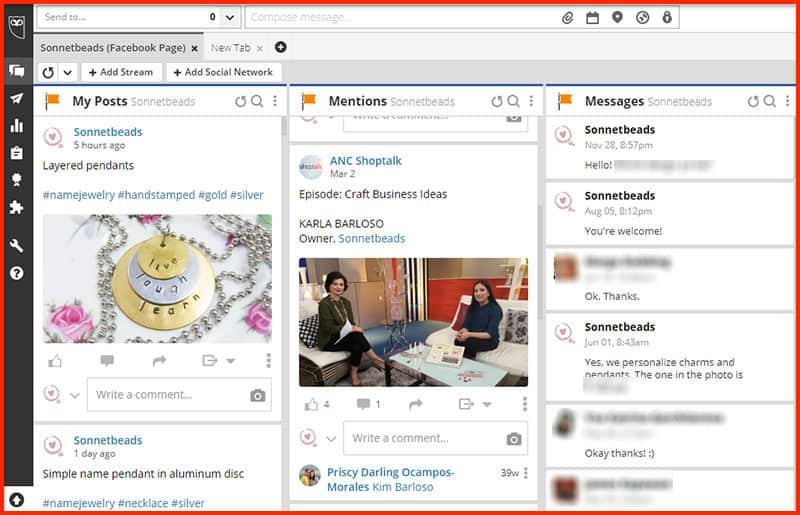The image size is (800, 515).
Task: Switch to the New Tab tab
Action: (230, 47)
